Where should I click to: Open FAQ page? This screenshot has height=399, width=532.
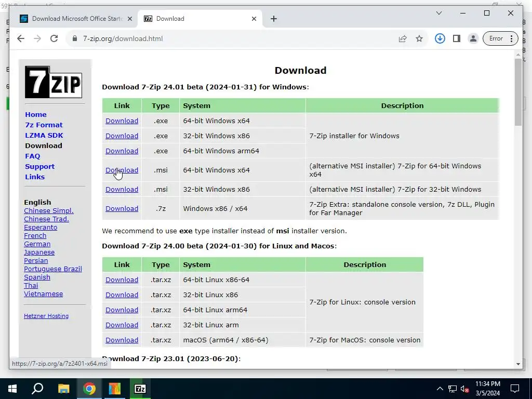33,156
